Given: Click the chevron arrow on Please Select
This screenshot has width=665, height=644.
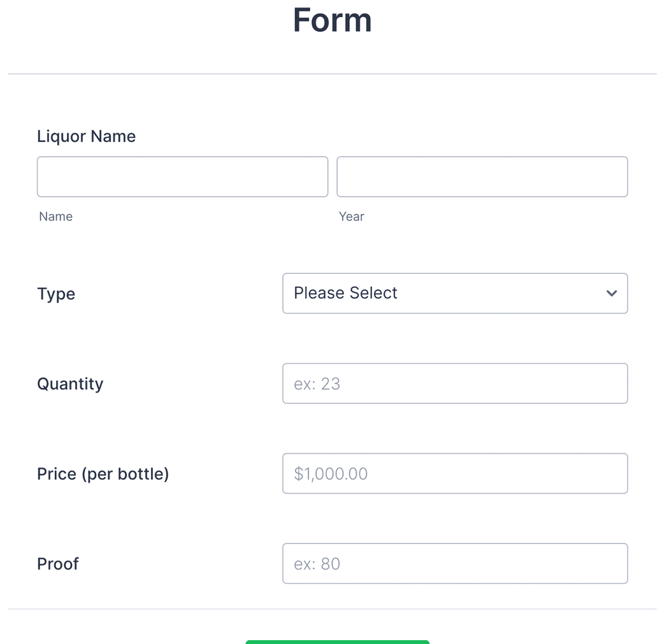Looking at the screenshot, I should coord(611,293).
